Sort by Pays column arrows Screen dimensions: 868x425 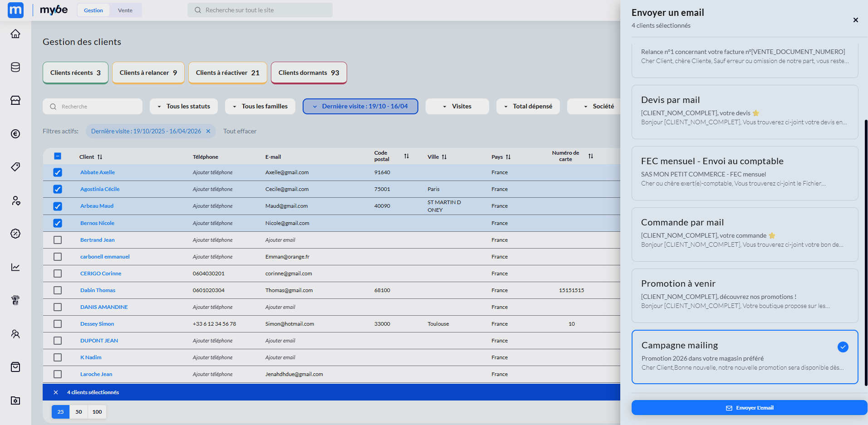click(508, 157)
